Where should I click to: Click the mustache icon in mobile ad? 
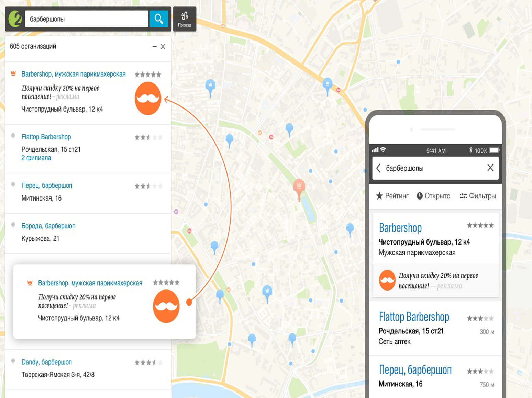pyautogui.click(x=387, y=280)
